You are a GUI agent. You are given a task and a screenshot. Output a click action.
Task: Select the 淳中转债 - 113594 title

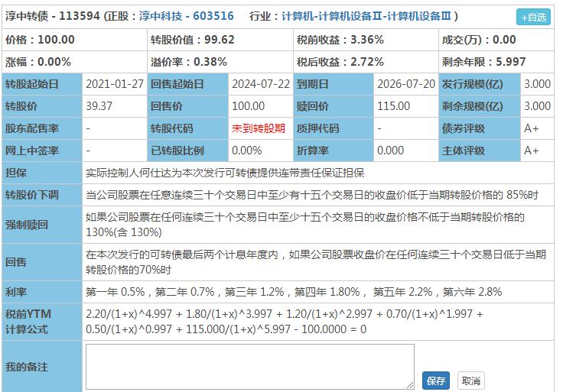pos(53,16)
